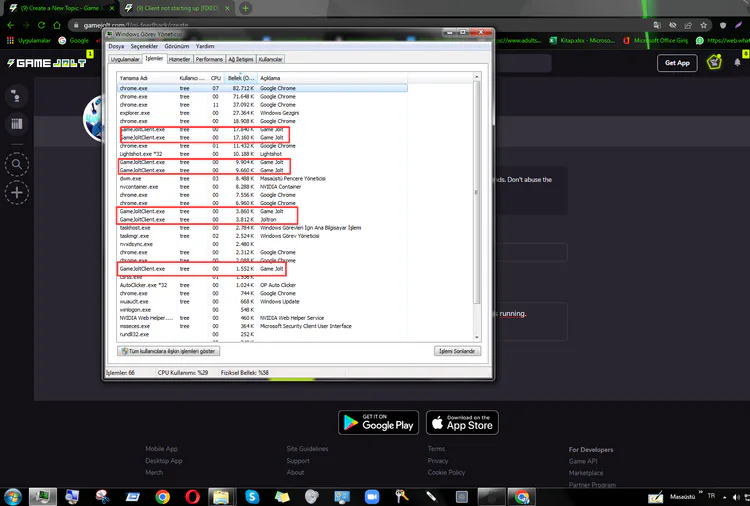Open Uygulamalar apps shortcut in bookmarks bar
The image size is (750, 506).
click(x=29, y=41)
